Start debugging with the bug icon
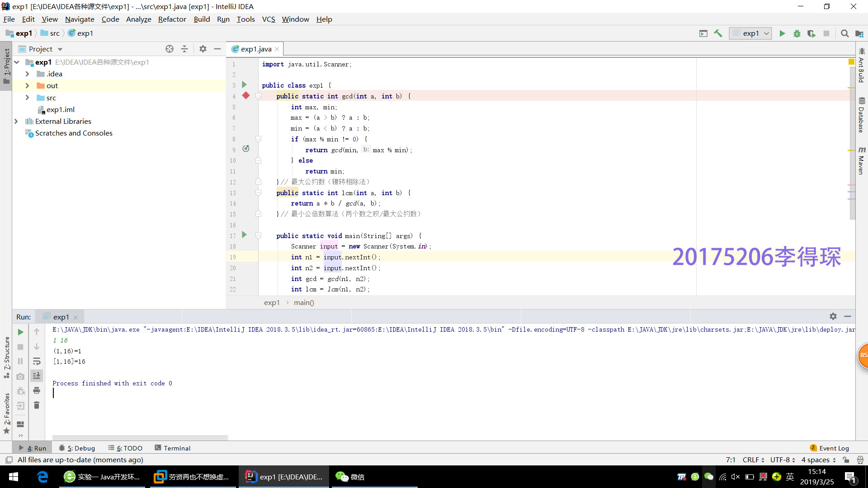This screenshot has height=488, width=868. coord(797,33)
